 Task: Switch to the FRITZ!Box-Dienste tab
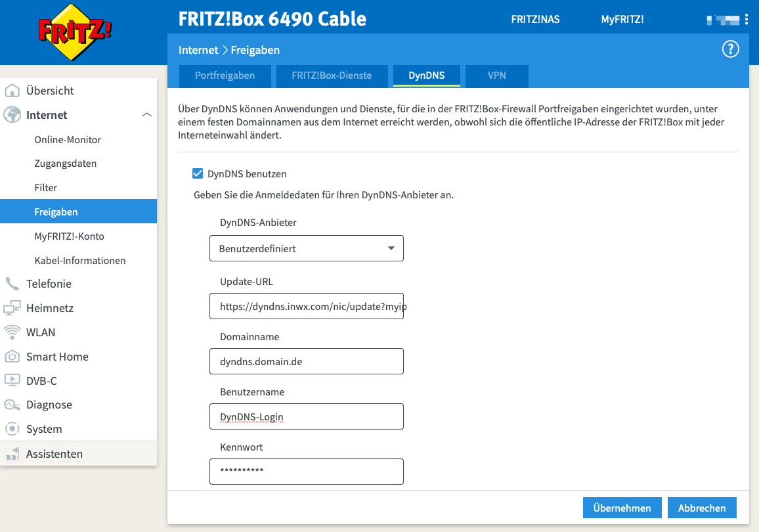(332, 76)
